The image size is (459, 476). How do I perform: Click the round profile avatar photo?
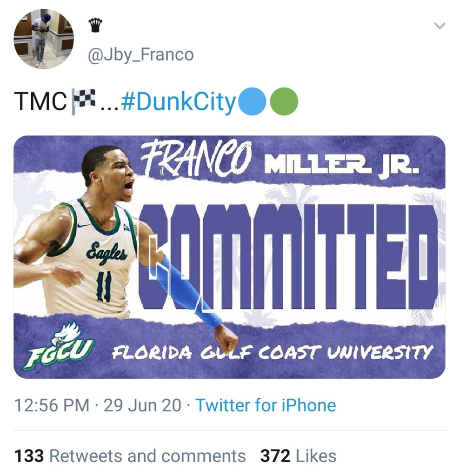pos(43,39)
